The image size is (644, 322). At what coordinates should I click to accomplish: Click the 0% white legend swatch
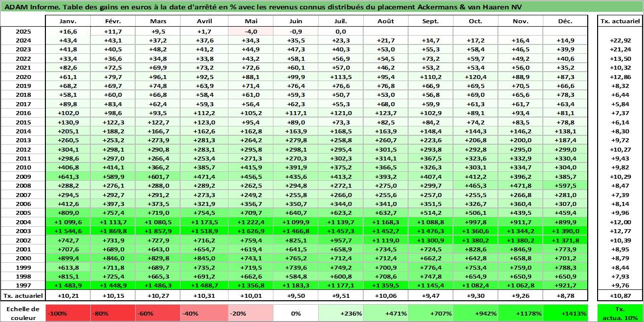(x=295, y=313)
